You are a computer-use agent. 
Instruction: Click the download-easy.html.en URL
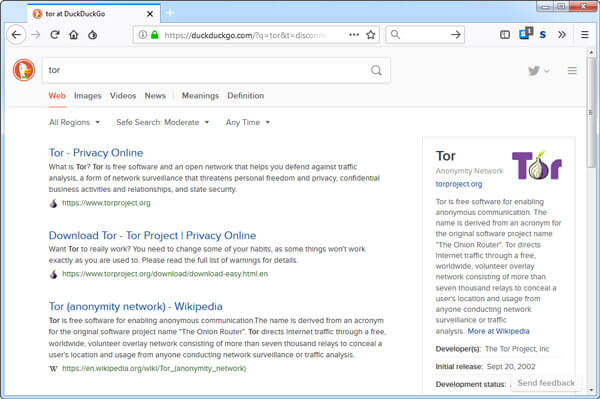pos(165,274)
